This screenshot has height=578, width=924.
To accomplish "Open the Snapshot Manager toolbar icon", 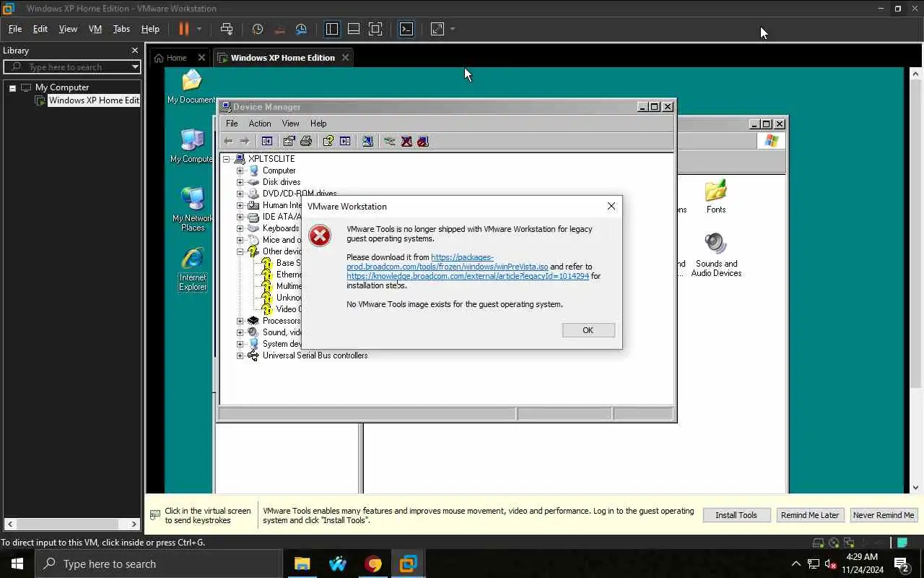I will [301, 29].
